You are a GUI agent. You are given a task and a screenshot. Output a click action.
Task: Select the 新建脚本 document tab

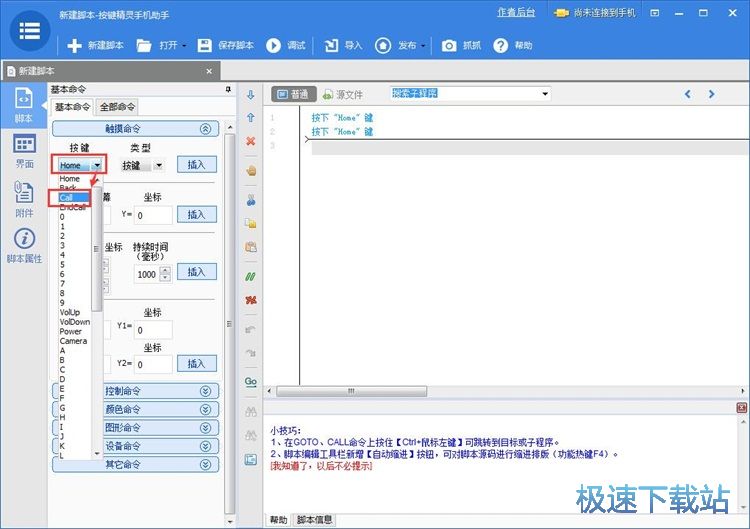pyautogui.click(x=110, y=71)
